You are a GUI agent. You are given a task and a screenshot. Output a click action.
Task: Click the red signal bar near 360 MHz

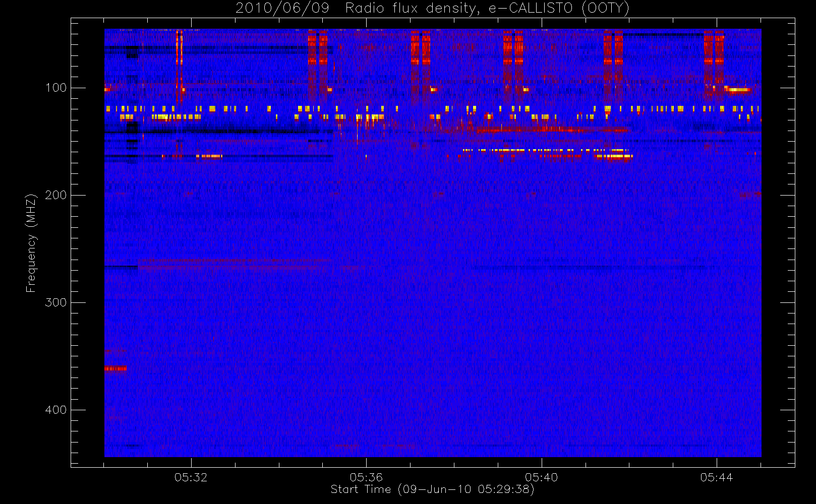[x=115, y=369]
